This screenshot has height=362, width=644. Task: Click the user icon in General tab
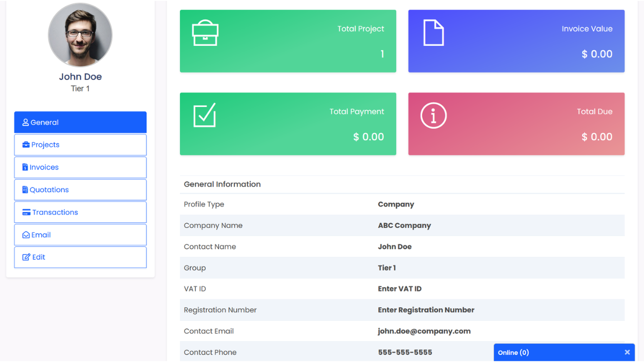click(x=26, y=122)
